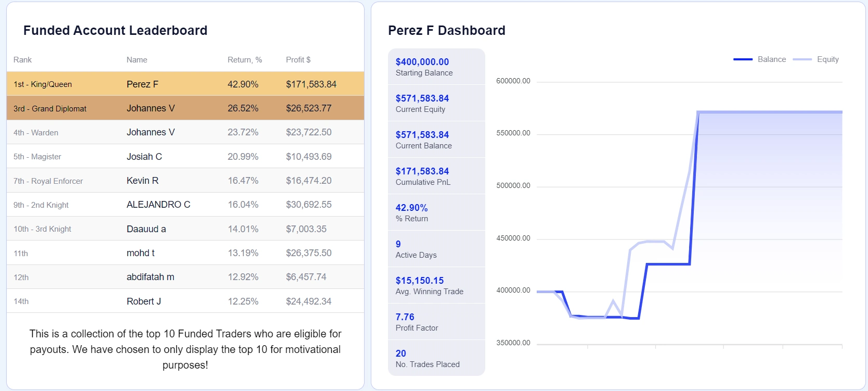Click the 550000.00 axis label
Image resolution: width=868 pixels, height=391 pixels.
pos(513,133)
